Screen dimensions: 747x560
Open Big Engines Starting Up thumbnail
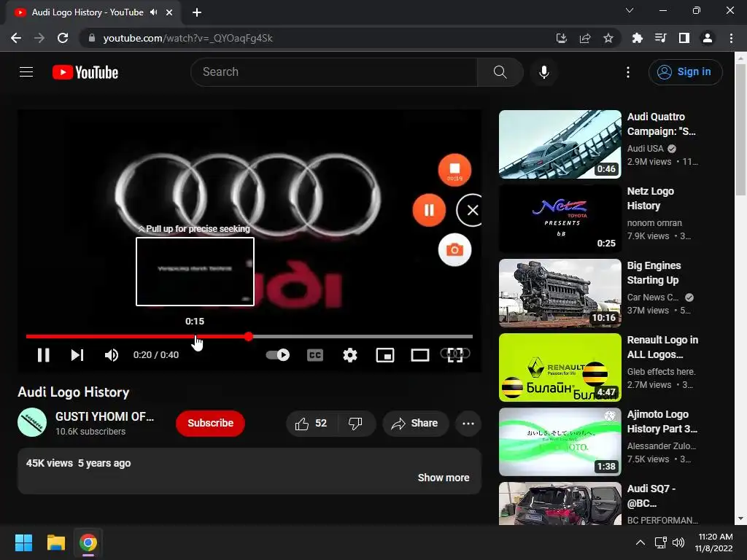[560, 293]
